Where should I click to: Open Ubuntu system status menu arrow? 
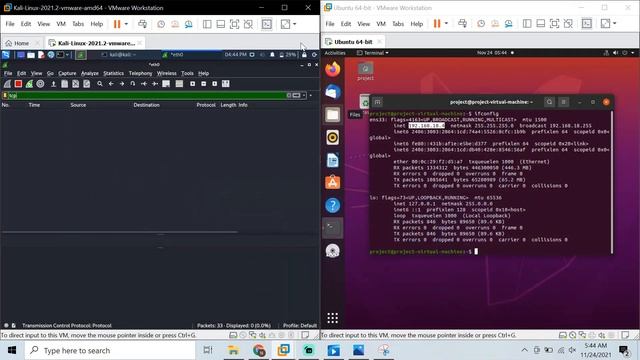(633, 53)
